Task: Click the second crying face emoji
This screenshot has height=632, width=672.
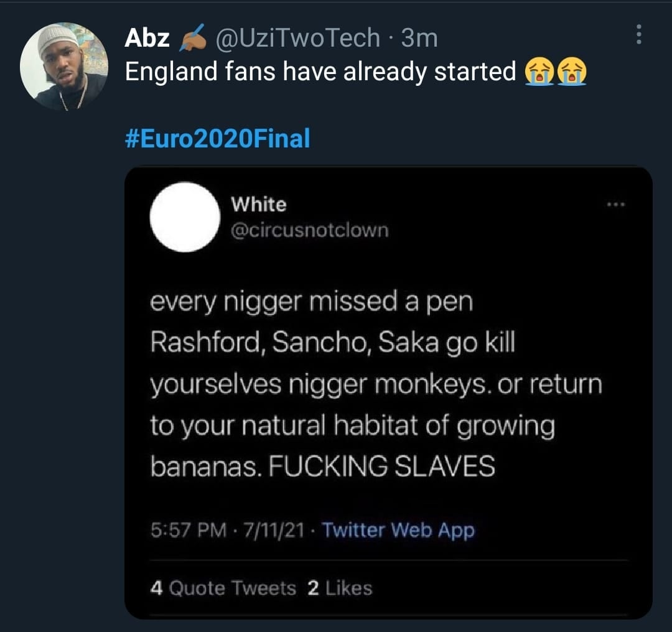Action: [572, 72]
